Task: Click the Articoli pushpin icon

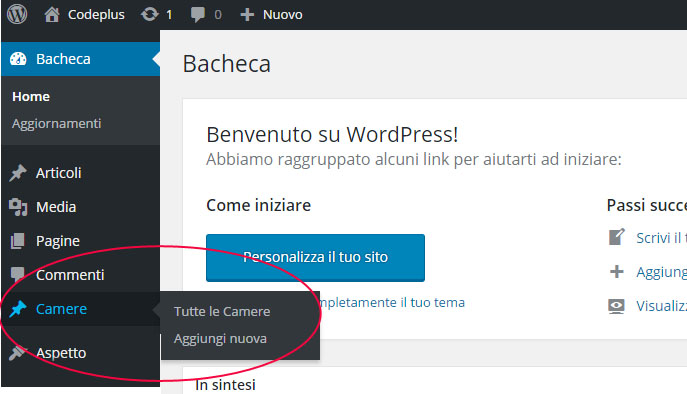Action: [x=18, y=173]
